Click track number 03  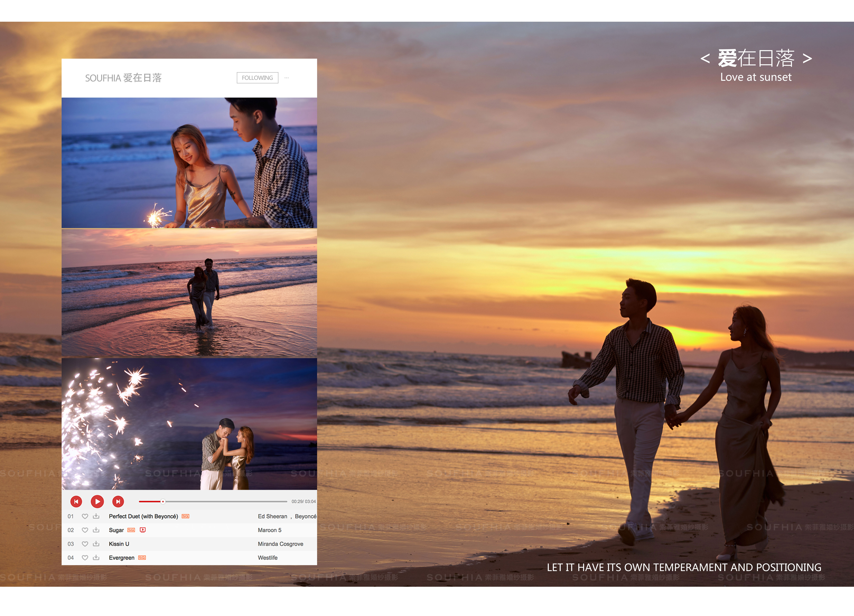[x=71, y=544]
